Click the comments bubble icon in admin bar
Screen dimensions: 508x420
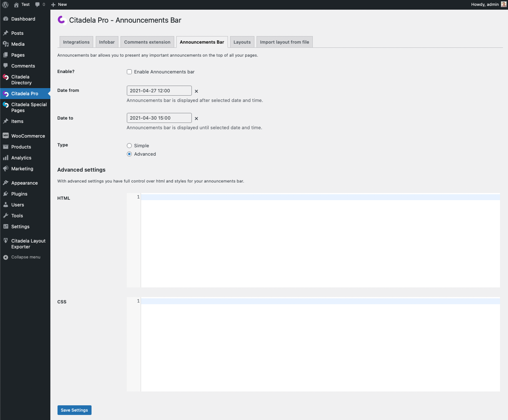click(x=38, y=5)
